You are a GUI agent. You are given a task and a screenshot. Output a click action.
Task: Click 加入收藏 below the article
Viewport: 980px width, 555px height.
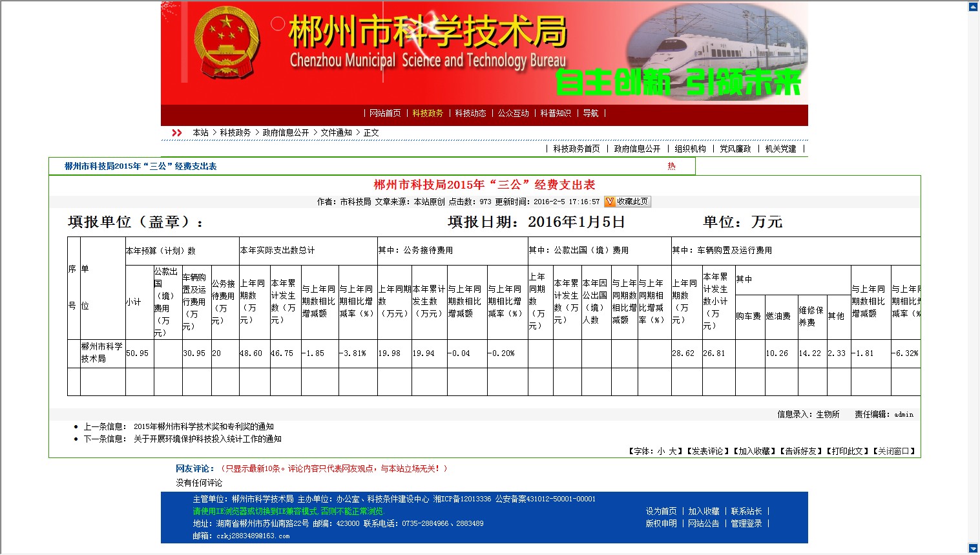[x=754, y=451]
